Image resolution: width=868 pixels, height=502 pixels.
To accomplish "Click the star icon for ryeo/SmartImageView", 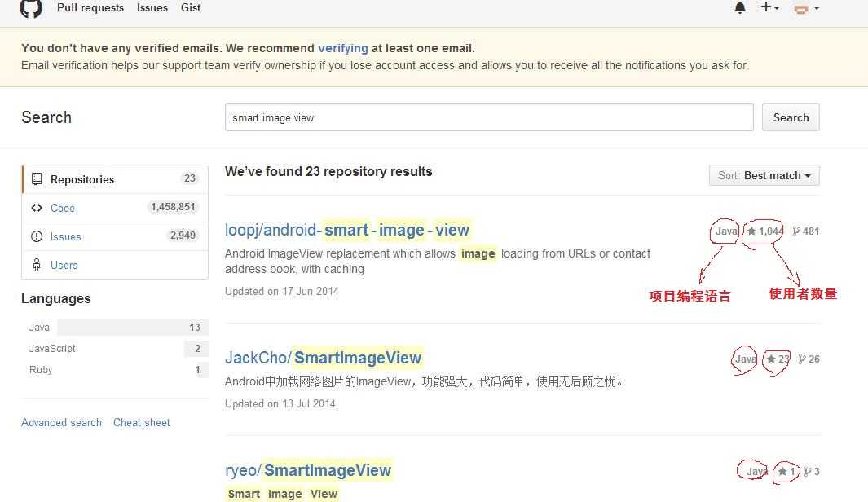I will pos(782,471).
